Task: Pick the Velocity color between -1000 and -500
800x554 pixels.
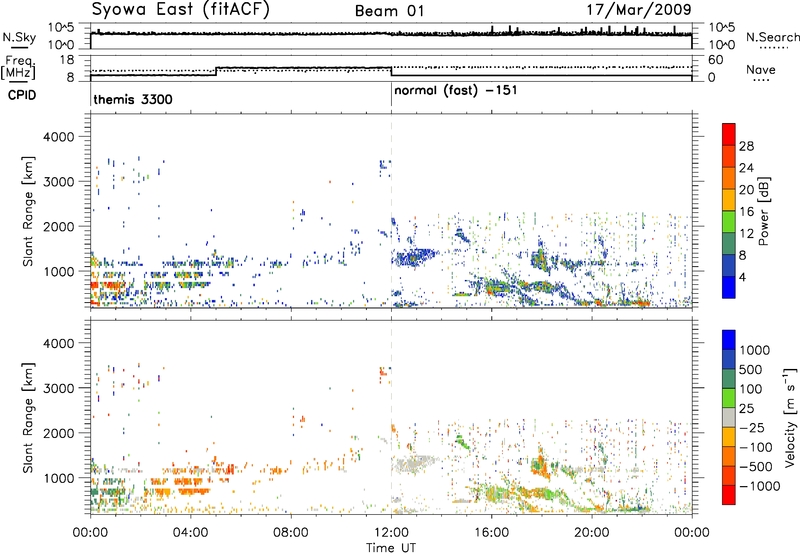Action: tap(729, 476)
